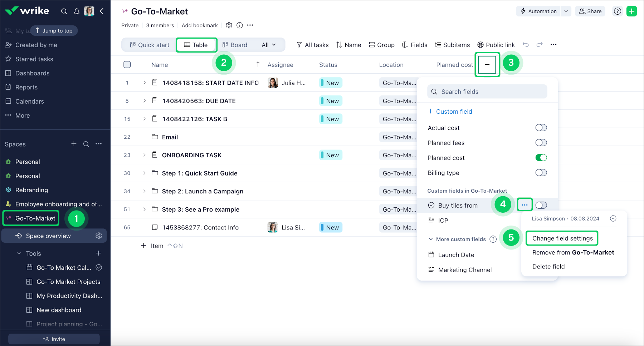644x346 pixels.
Task: Click the Subitems icon in the toolbar
Action: coord(438,45)
